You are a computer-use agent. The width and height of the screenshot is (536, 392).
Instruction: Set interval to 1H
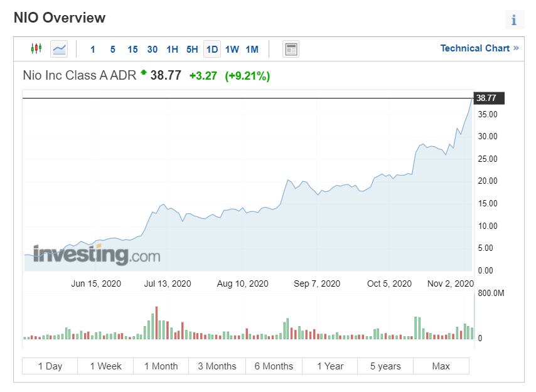tap(172, 50)
